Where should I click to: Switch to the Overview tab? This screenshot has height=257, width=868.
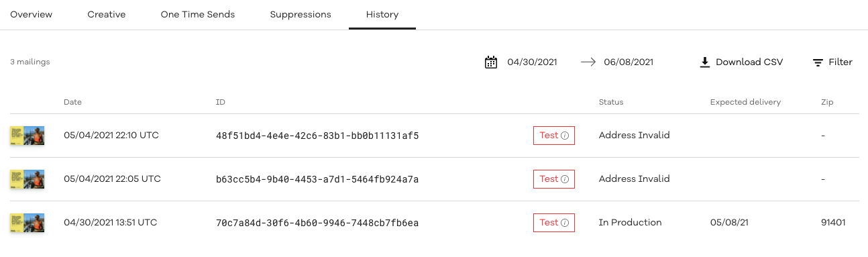(x=31, y=14)
